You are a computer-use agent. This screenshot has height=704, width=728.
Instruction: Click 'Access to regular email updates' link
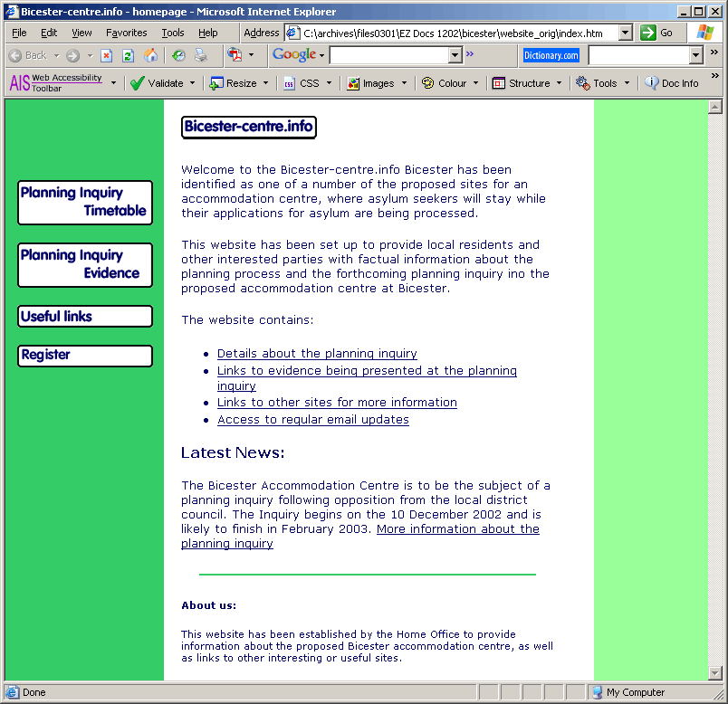(313, 420)
